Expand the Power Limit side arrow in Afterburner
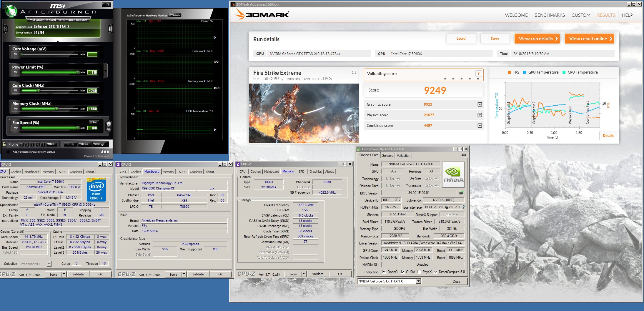Image resolution: width=644 pixels, height=311 pixels. 105,71
